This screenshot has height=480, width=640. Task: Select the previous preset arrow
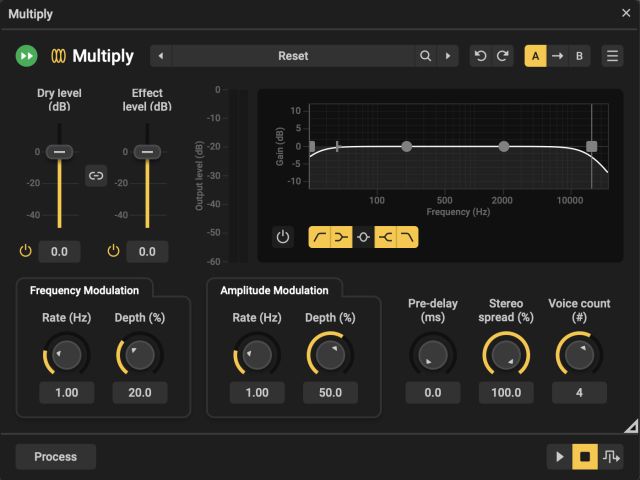click(x=161, y=56)
